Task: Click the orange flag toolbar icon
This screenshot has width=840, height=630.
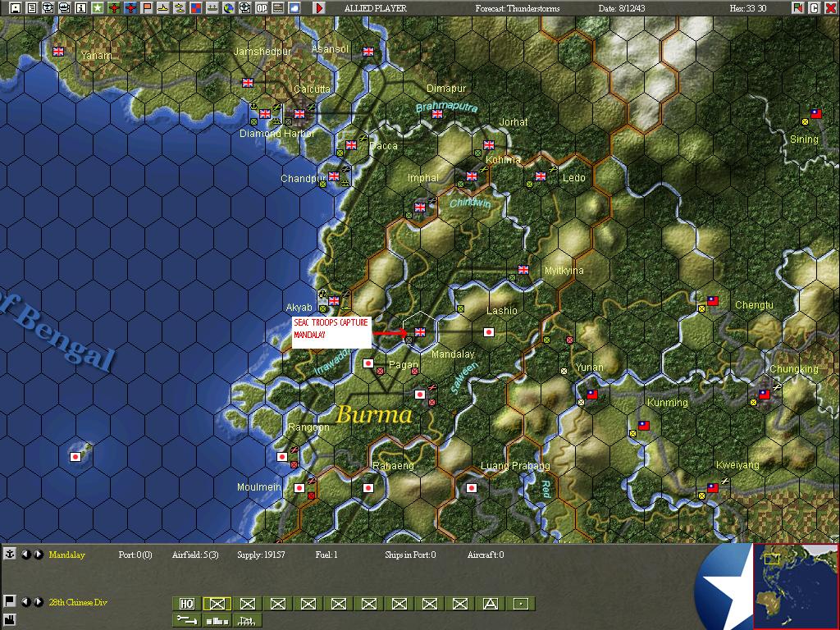Action: click(x=147, y=7)
